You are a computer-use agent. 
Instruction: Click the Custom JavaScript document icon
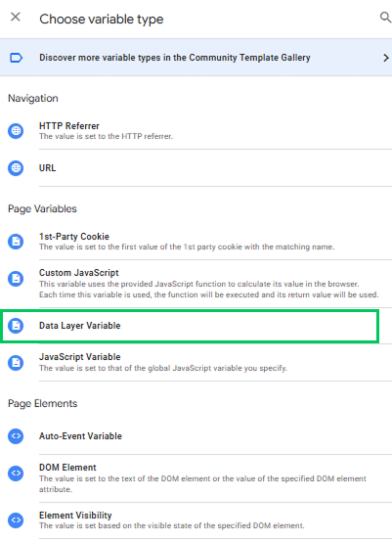(16, 279)
